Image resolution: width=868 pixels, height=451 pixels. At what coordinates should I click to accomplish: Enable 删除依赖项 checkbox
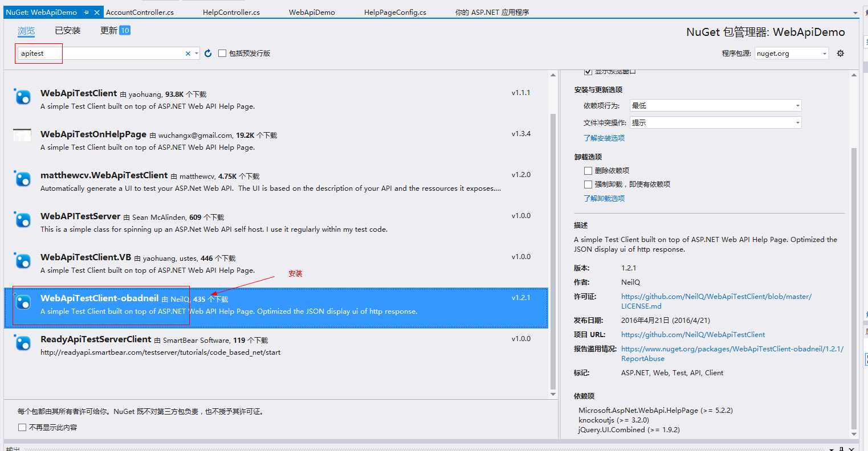pos(588,170)
